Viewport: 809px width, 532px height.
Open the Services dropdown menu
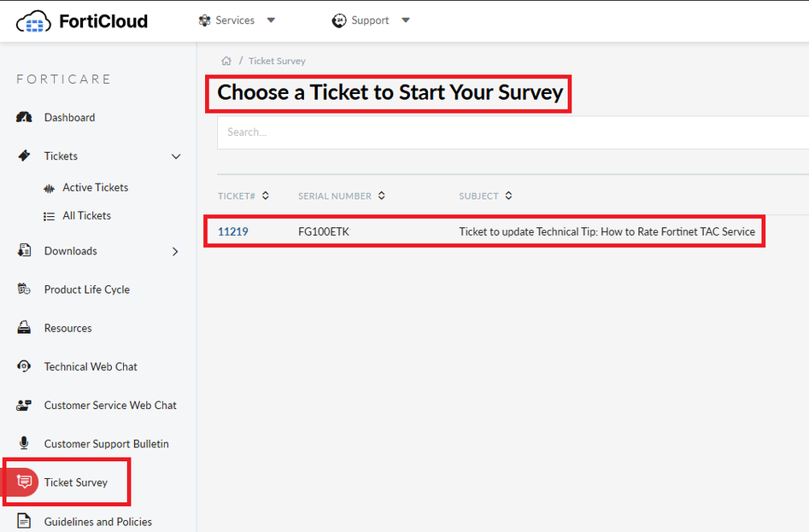(x=237, y=20)
